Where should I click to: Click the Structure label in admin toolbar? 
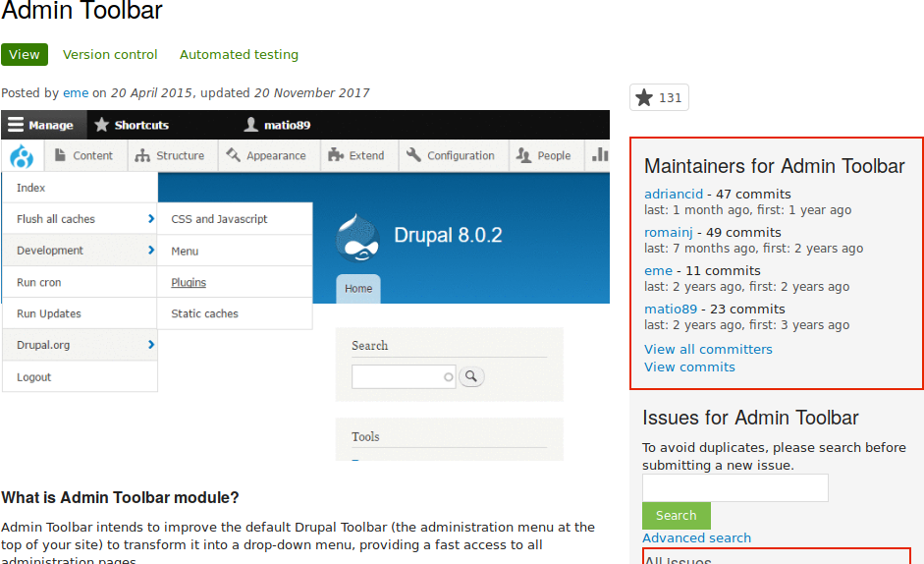(181, 156)
